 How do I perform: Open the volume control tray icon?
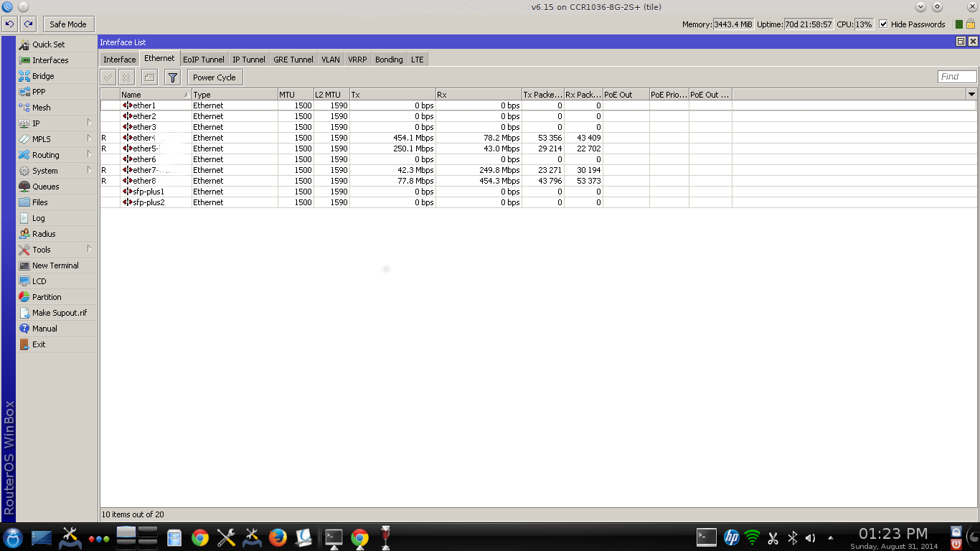(810, 538)
